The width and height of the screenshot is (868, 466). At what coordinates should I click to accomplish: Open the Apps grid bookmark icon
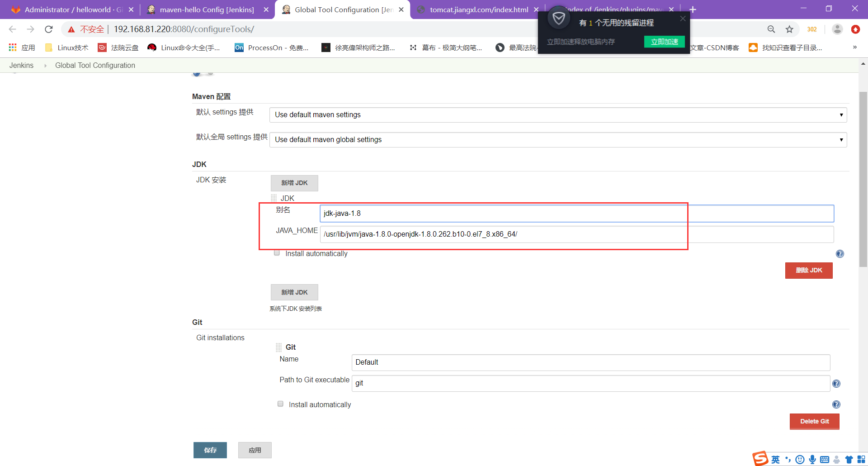13,48
